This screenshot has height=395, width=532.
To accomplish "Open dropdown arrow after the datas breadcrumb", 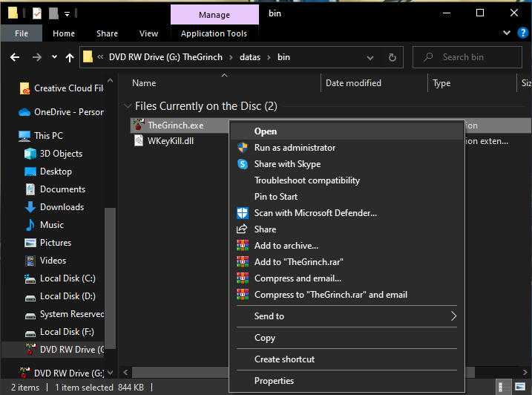I will coord(269,57).
